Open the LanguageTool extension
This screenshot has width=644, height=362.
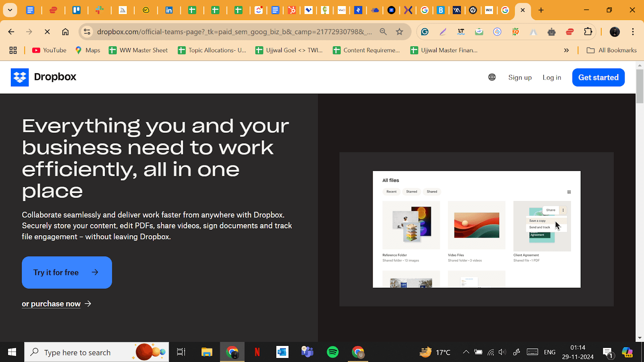[x=461, y=32]
